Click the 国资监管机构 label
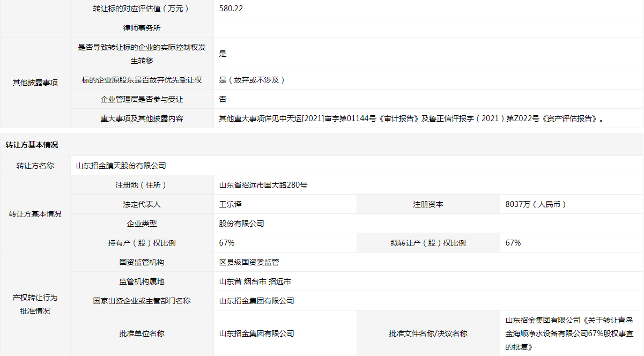Viewport: 644px width, 356px height. pyautogui.click(x=142, y=262)
